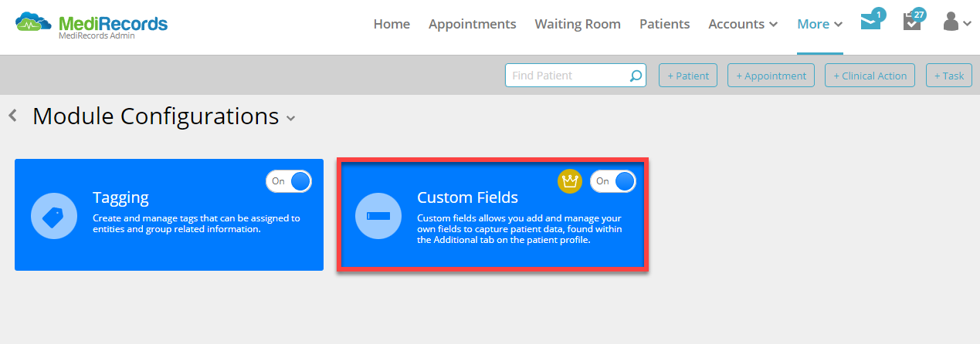
Task: Toggle off the Tagging module switch
Action: (x=289, y=181)
